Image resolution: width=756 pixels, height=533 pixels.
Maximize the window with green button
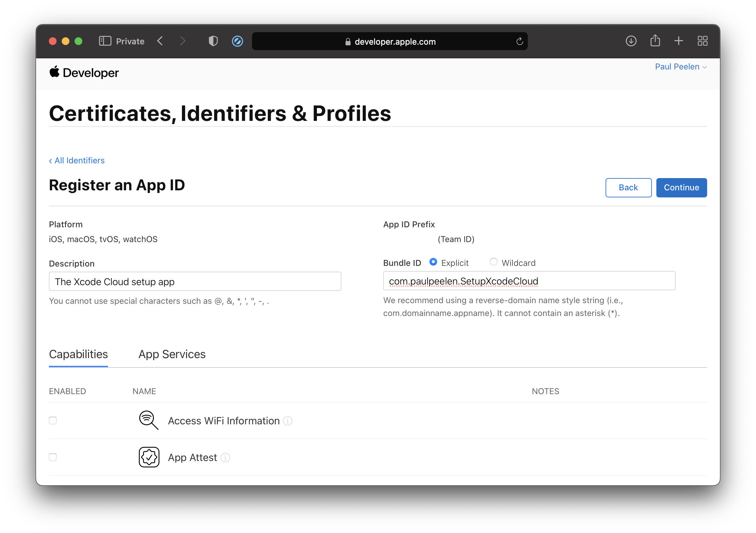[78, 41]
